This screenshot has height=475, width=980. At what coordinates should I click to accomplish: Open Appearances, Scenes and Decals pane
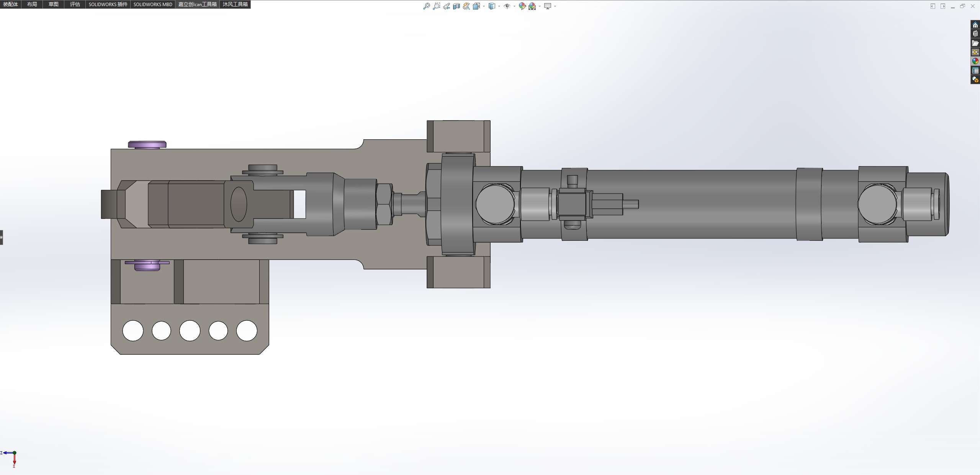coord(975,61)
